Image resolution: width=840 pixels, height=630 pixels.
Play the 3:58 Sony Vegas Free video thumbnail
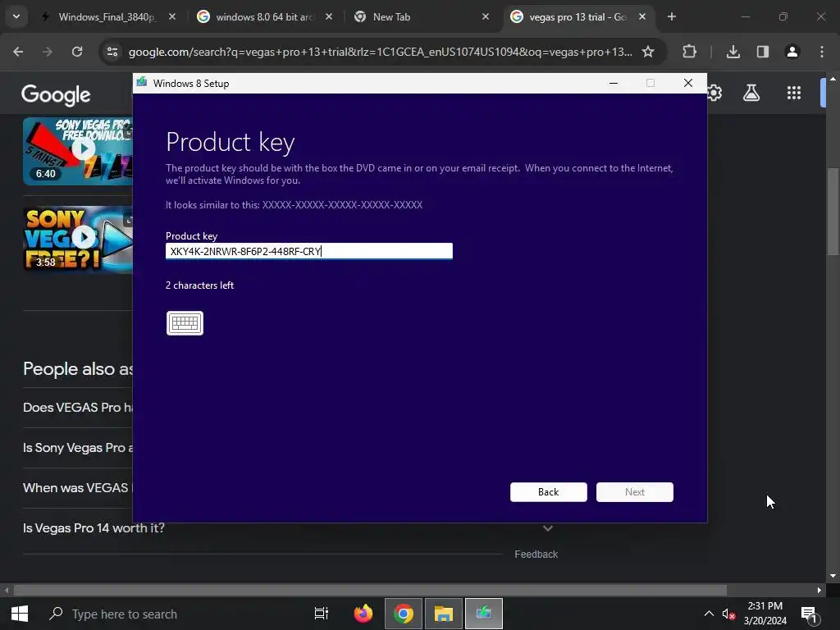click(78, 240)
